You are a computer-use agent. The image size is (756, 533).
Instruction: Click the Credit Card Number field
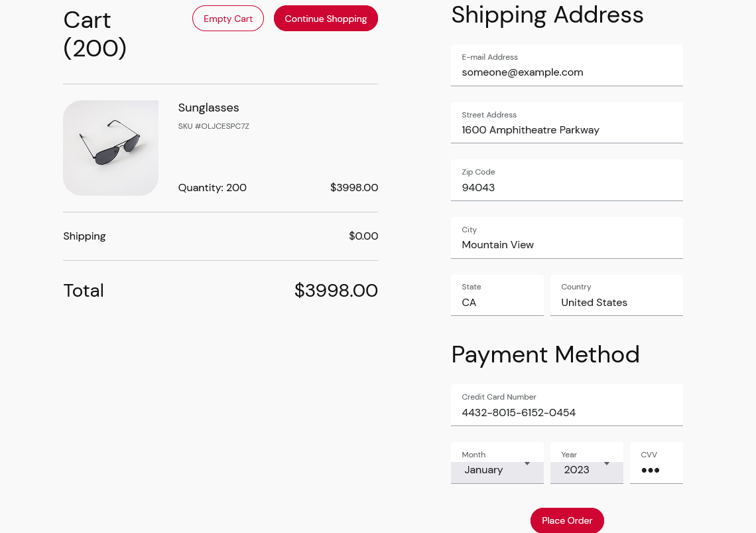point(567,412)
